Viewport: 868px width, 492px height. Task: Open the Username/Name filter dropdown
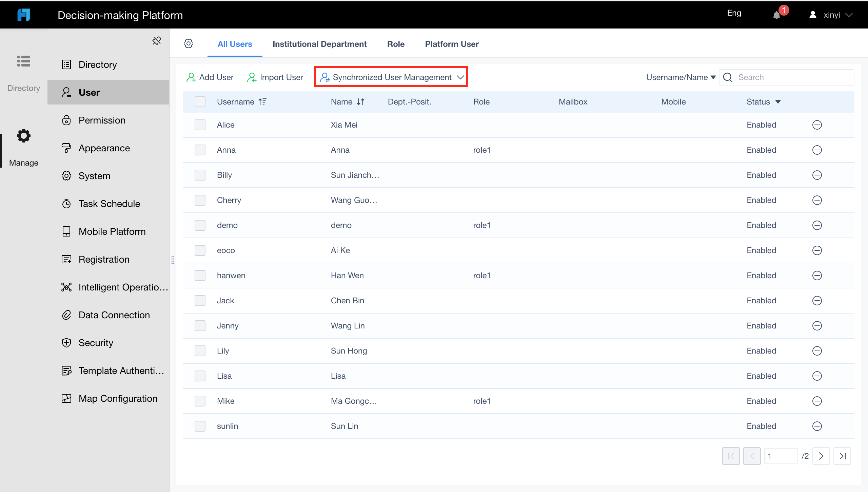pyautogui.click(x=680, y=77)
